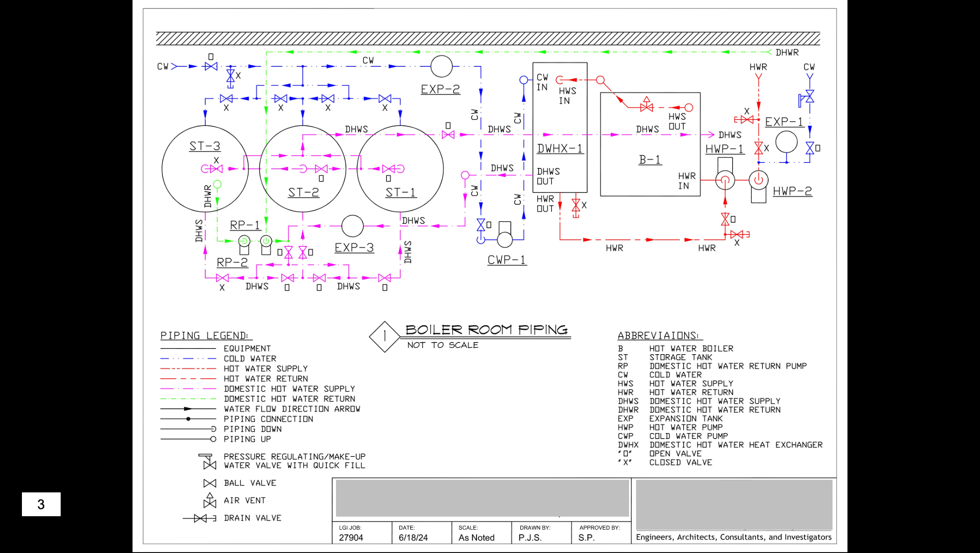Select the drain valve legend symbol
The width and height of the screenshot is (980, 553).
(x=200, y=518)
